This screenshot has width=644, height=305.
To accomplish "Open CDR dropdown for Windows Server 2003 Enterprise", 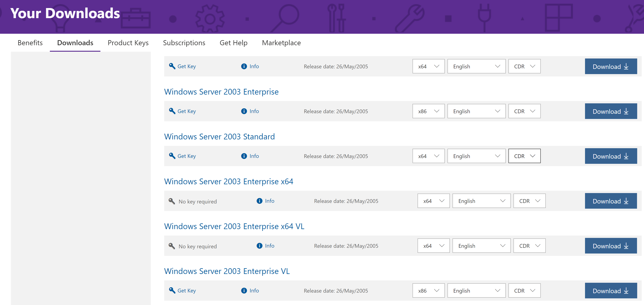I will 524,111.
